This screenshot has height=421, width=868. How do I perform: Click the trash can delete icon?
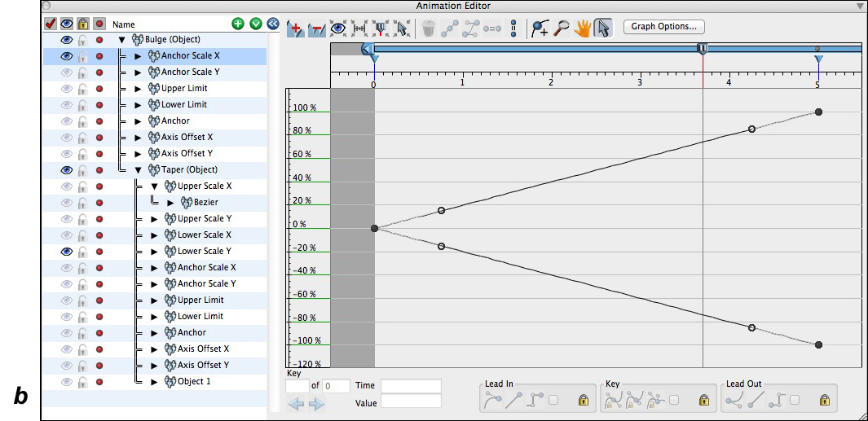click(428, 29)
